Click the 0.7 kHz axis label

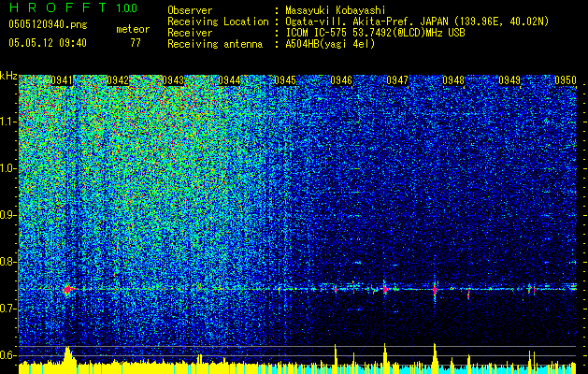point(8,309)
